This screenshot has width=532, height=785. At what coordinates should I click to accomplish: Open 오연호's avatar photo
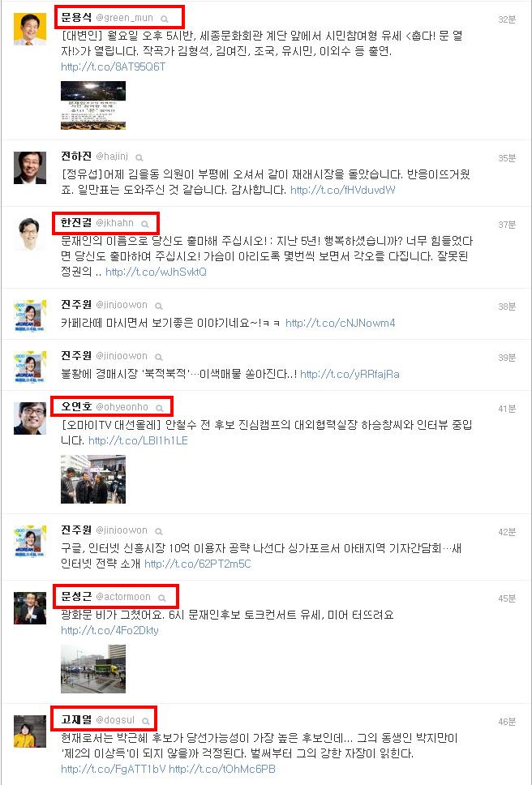(30, 418)
